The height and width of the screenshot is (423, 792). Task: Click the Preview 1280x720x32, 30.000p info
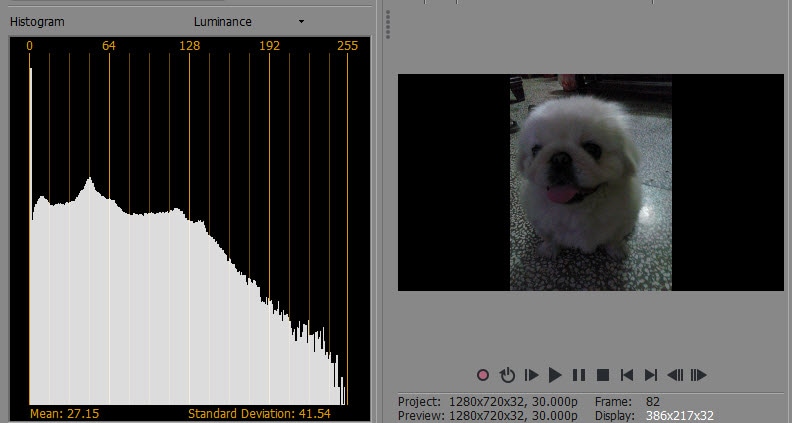(488, 416)
